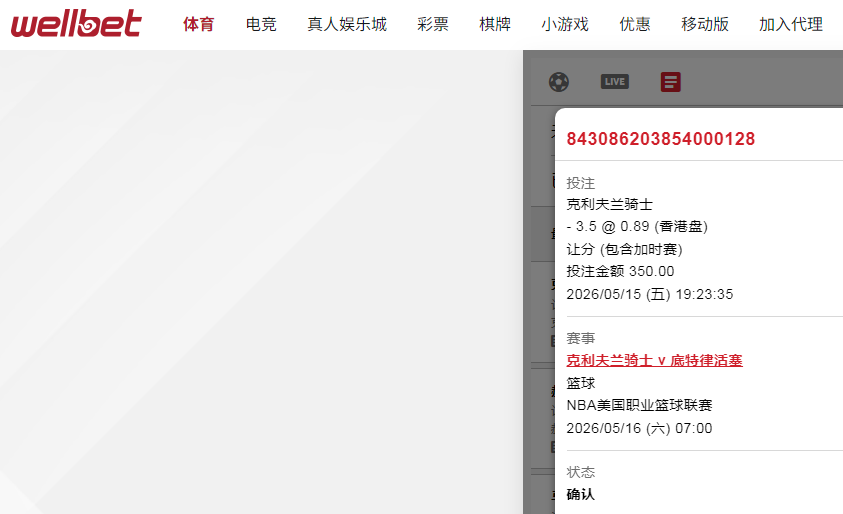Image resolution: width=843 pixels, height=514 pixels.
Task: Click the bet selection 克利夫兰骑士
Action: point(609,204)
